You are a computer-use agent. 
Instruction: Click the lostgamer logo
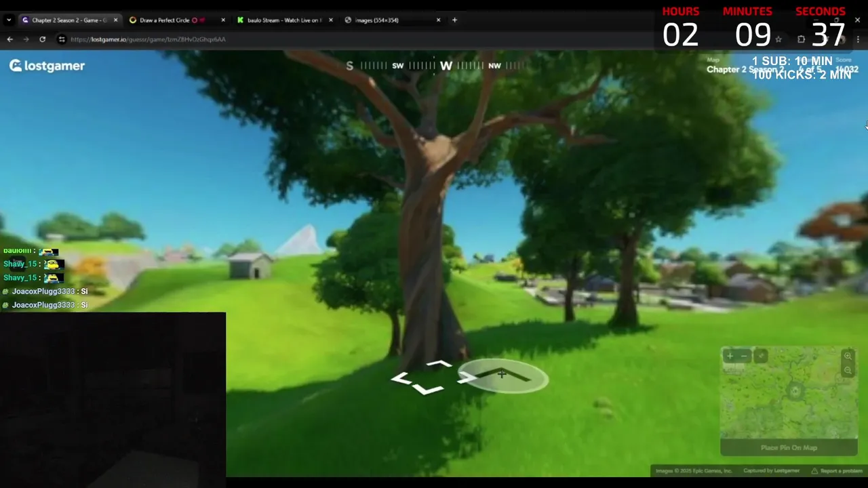[47, 66]
